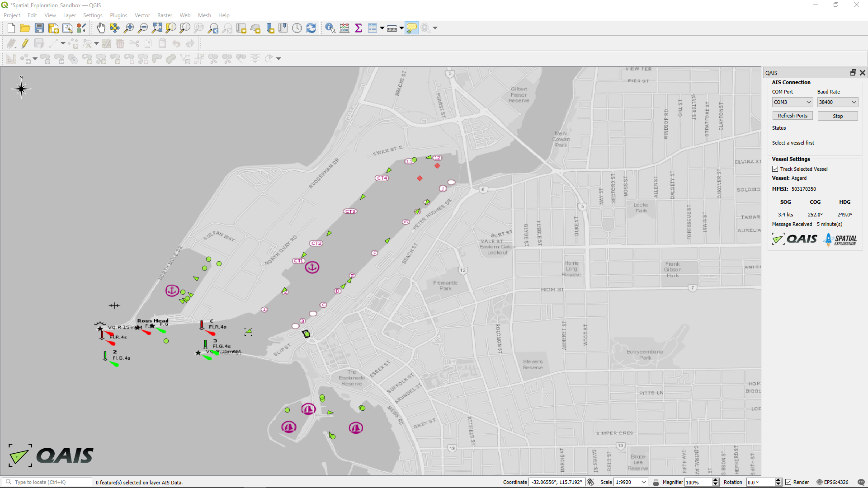
Task: Click the Zoom In magnifier tool
Action: [129, 28]
